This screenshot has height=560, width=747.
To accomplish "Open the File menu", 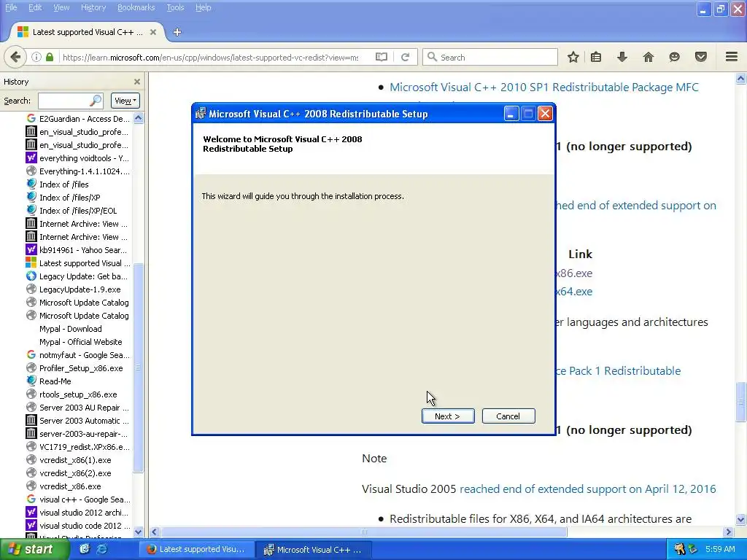I will tap(10, 7).
